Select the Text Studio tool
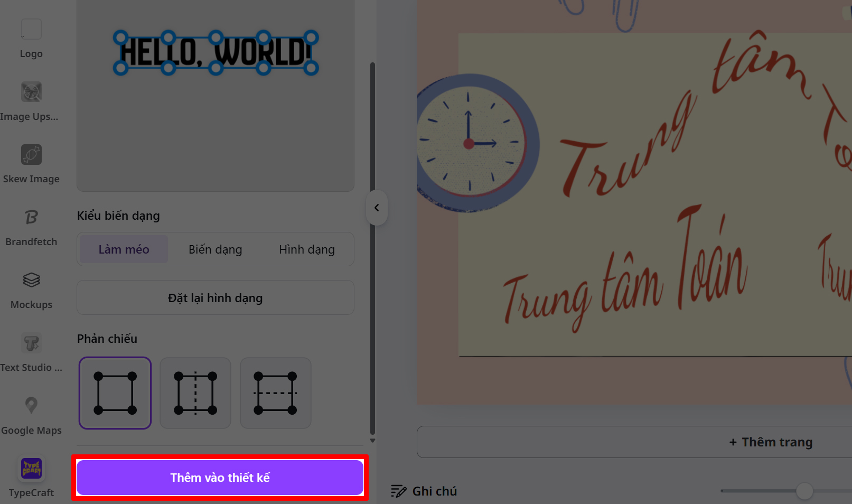The image size is (852, 504). click(x=31, y=351)
